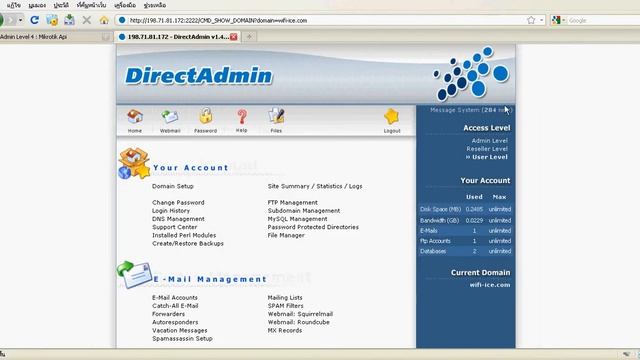Open the Catch-All E-Mail link
640x360 pixels.
point(175,306)
